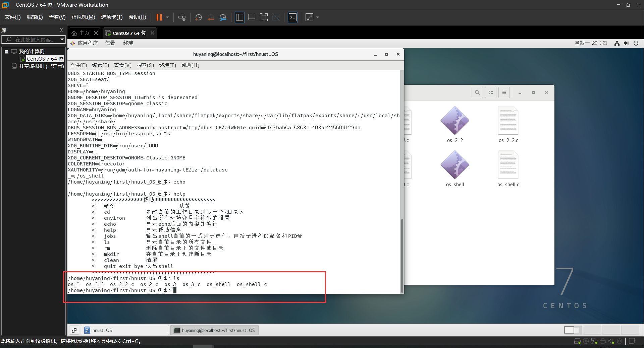Toggle the library sidebar view icon
This screenshot has width=644, height=348.
click(x=239, y=17)
